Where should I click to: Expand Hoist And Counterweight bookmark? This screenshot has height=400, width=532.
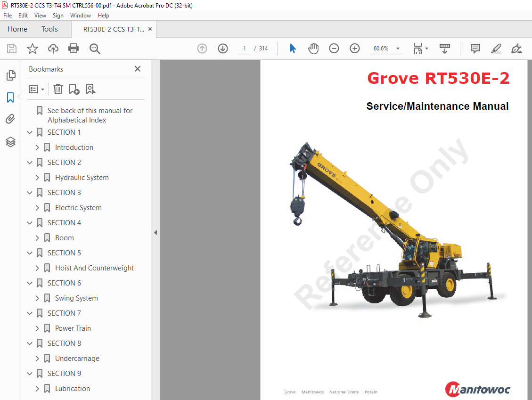point(37,268)
